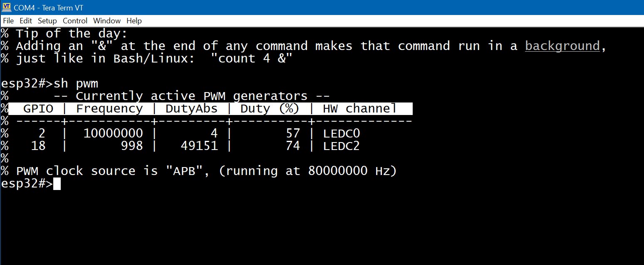Screen dimensions: 644x265
Task: Open the Control menu
Action: [x=75, y=21]
